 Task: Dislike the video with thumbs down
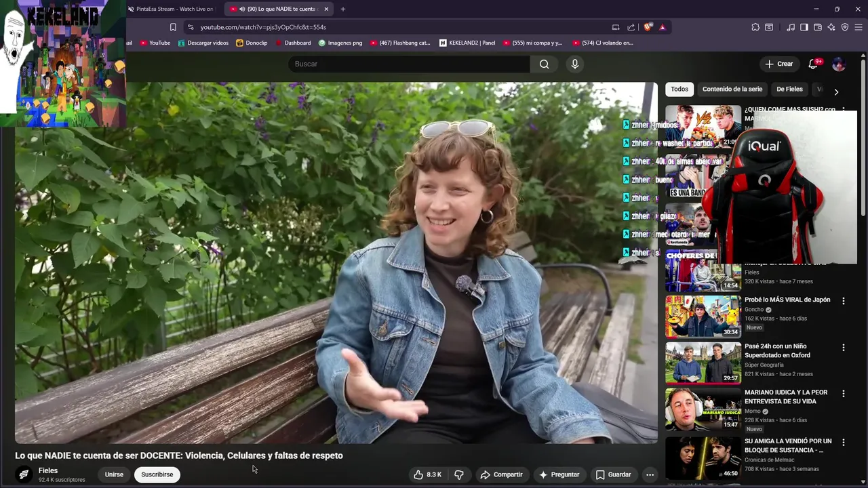459,474
